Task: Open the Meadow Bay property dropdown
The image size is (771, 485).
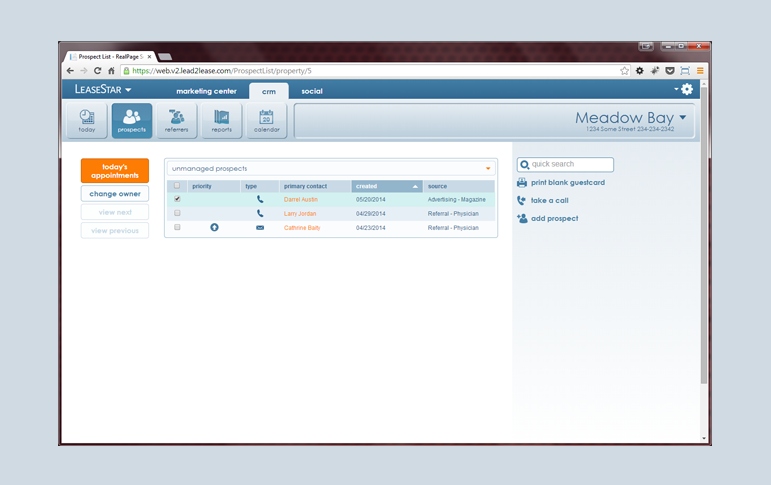Action: [682, 118]
